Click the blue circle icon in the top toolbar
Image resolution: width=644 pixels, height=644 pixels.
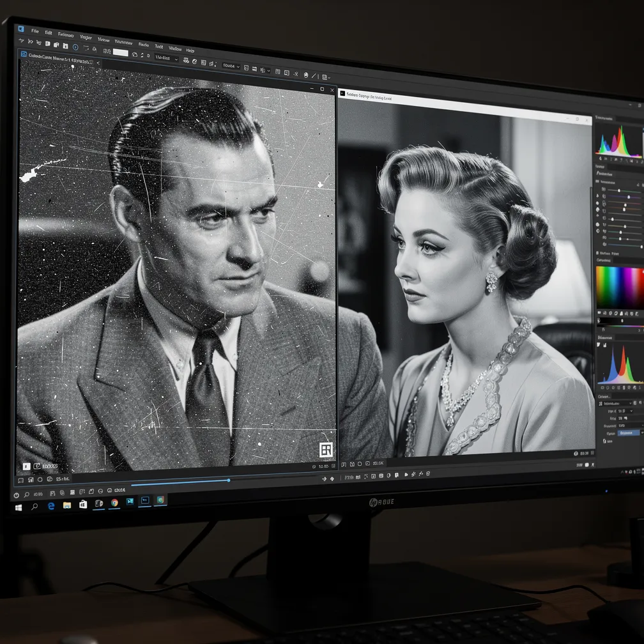pos(75,47)
